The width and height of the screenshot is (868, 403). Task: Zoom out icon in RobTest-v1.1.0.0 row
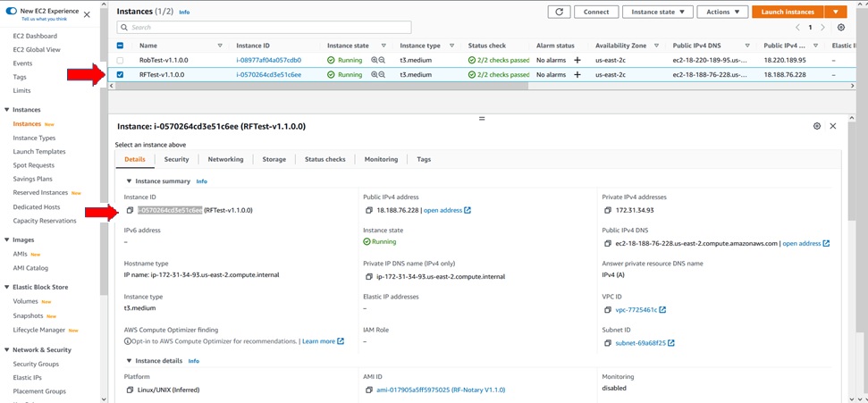[382, 60]
